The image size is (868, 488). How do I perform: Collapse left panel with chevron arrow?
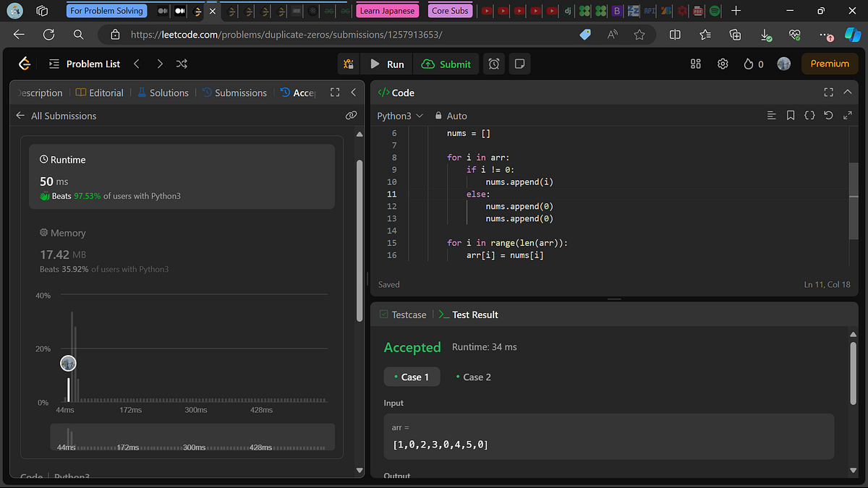353,93
